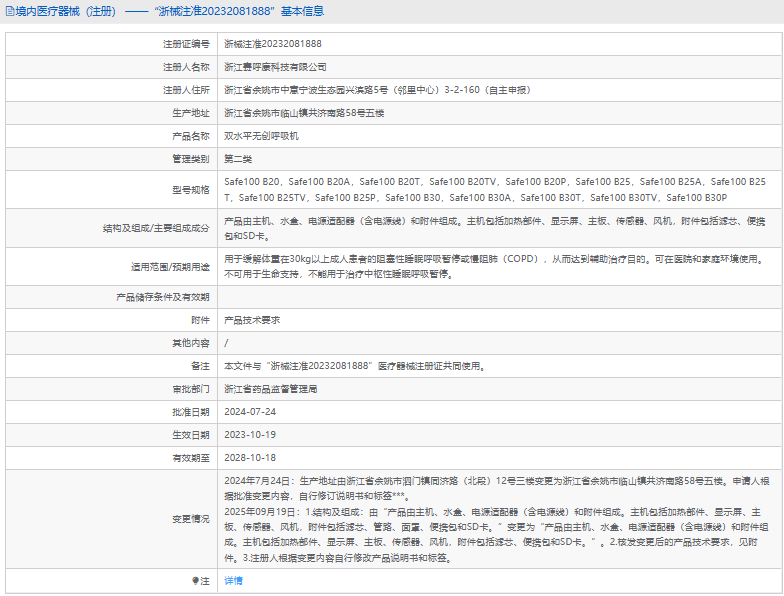
Task: Click the 有效期至 label
Action: point(191,458)
